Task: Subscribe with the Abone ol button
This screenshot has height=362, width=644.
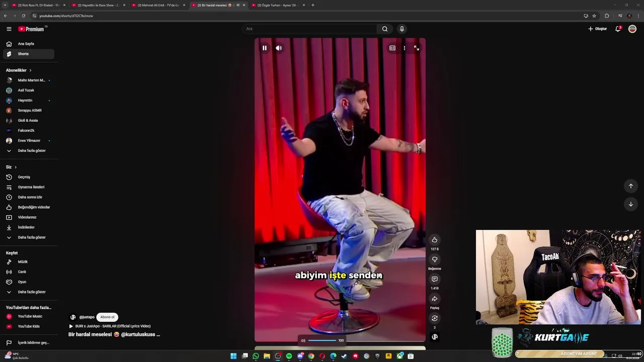Action: [x=107, y=317]
